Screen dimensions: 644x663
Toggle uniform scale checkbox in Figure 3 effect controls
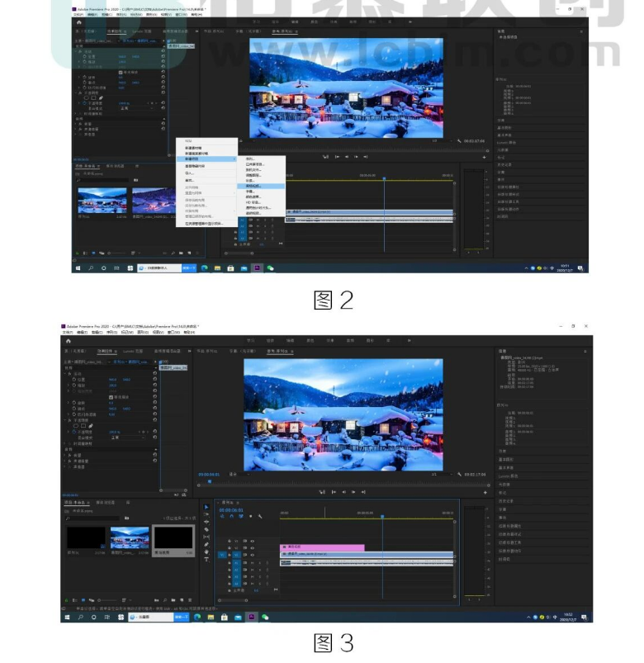click(x=111, y=397)
